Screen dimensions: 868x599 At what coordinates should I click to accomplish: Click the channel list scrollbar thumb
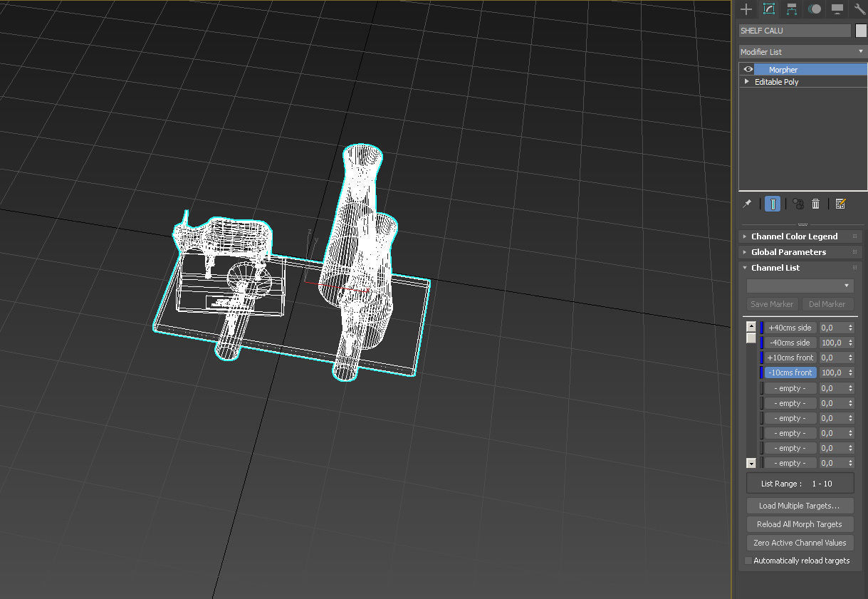[x=751, y=338]
